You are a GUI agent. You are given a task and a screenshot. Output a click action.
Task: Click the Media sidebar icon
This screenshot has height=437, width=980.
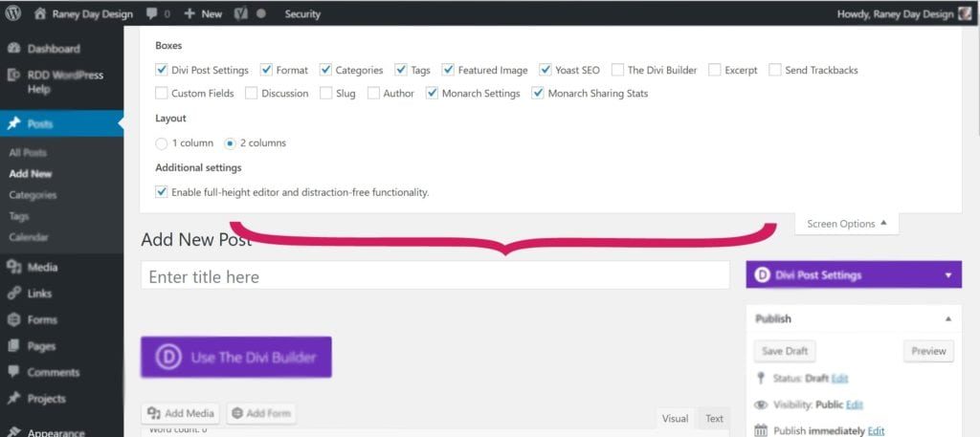tap(14, 267)
